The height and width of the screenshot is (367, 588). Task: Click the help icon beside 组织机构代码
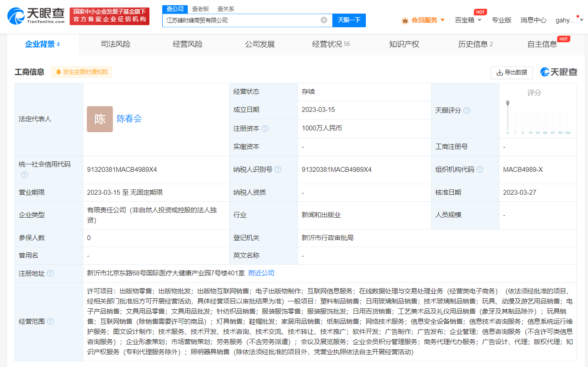480,169
